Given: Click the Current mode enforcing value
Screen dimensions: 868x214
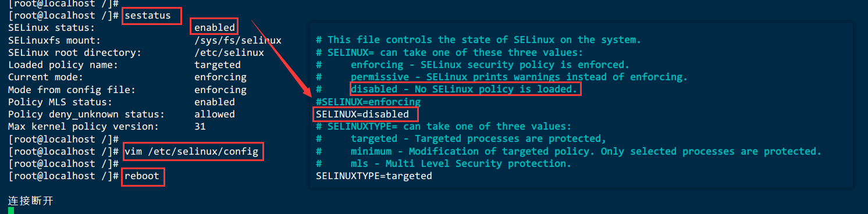Looking at the screenshot, I should pyautogui.click(x=220, y=77).
